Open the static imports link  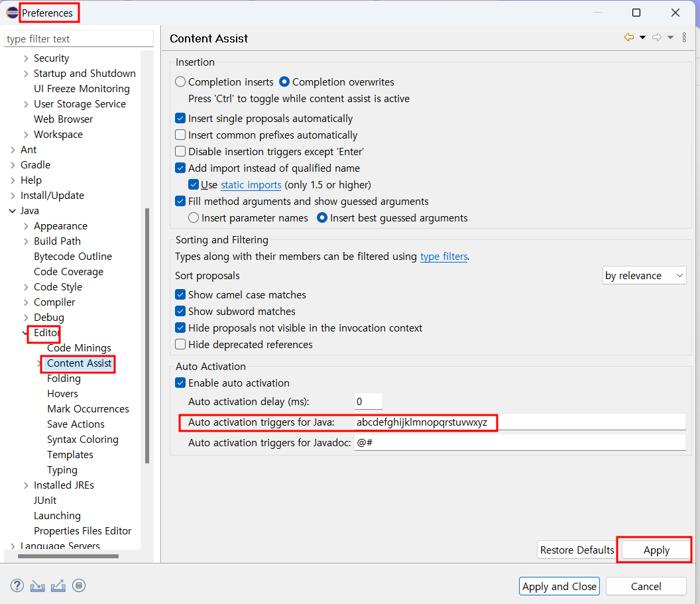pos(251,185)
